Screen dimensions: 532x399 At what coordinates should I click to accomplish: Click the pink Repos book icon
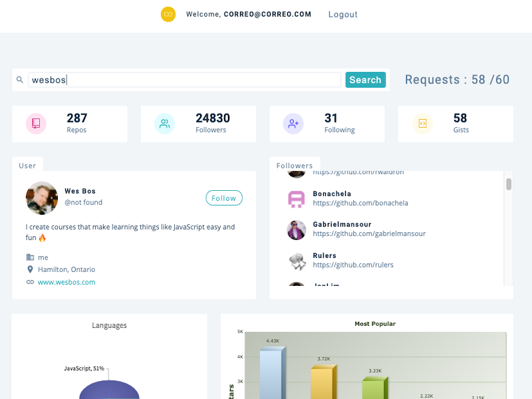click(x=35, y=124)
